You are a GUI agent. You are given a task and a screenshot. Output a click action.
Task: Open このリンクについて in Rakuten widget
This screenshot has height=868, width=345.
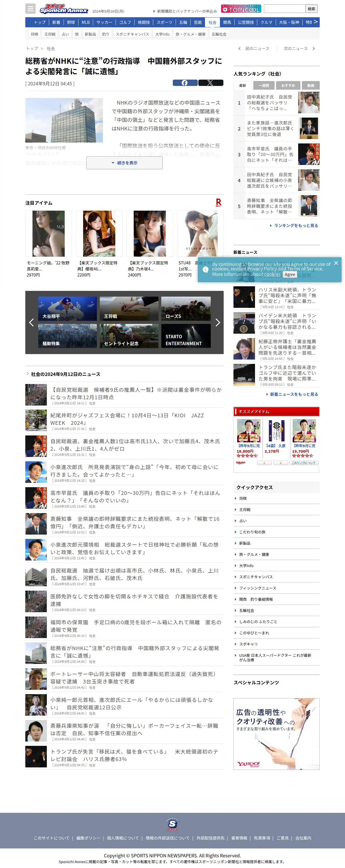(x=304, y=463)
